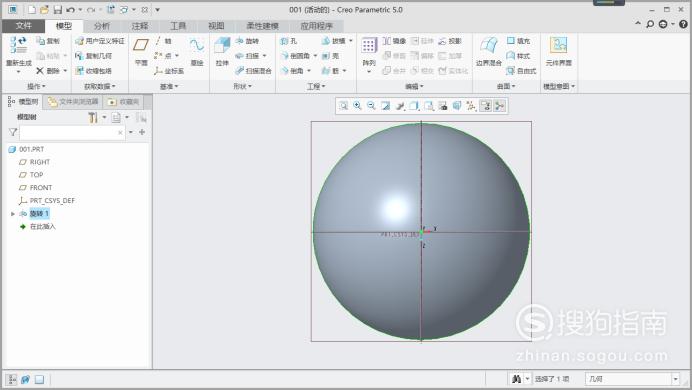
Task: Open Component Interface (元件界面)
Action: (x=559, y=52)
